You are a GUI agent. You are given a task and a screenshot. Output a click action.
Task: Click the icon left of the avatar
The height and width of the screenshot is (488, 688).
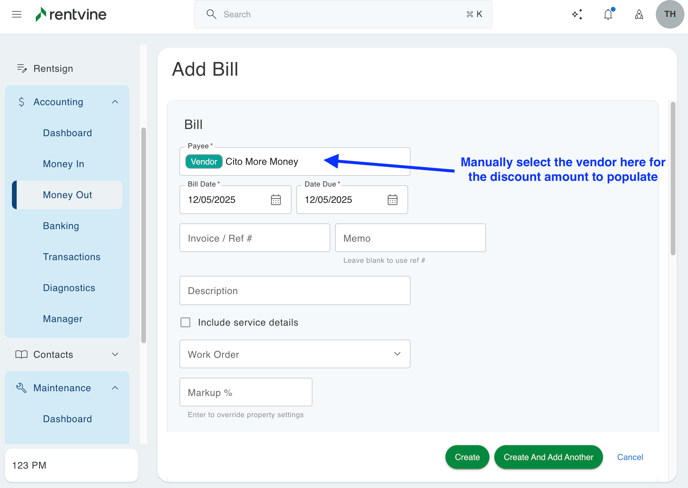(x=639, y=15)
